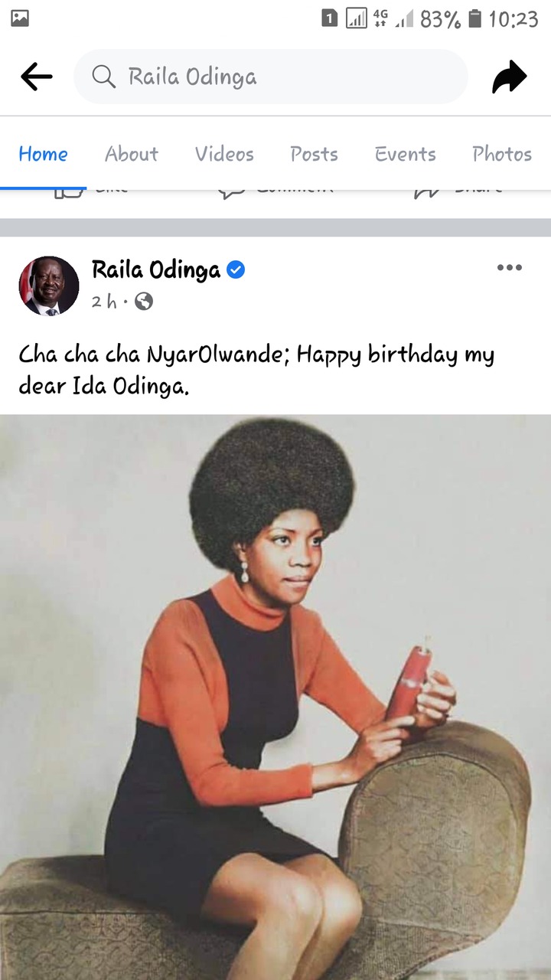Screen dimensions: 551x980
Task: Select the Photos tab
Action: point(502,154)
